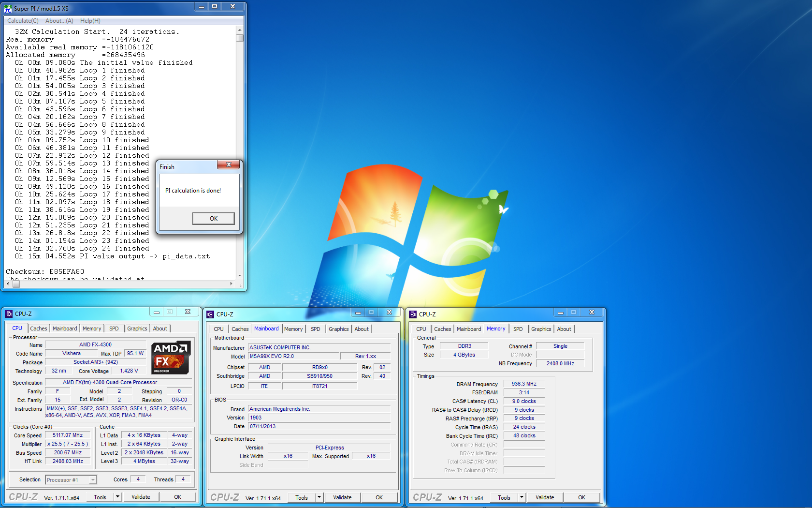Close the Finish dialog with red X

[x=229, y=164]
